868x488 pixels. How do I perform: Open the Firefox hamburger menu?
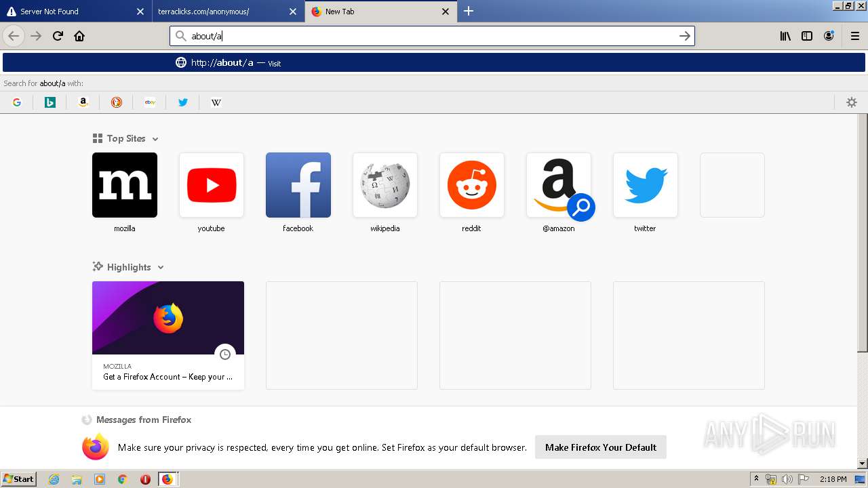pyautogui.click(x=855, y=36)
